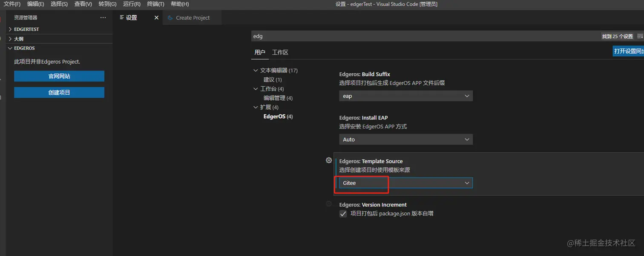Open the 运行(R) menu
Viewport: 644px width, 256px height.
132,4
